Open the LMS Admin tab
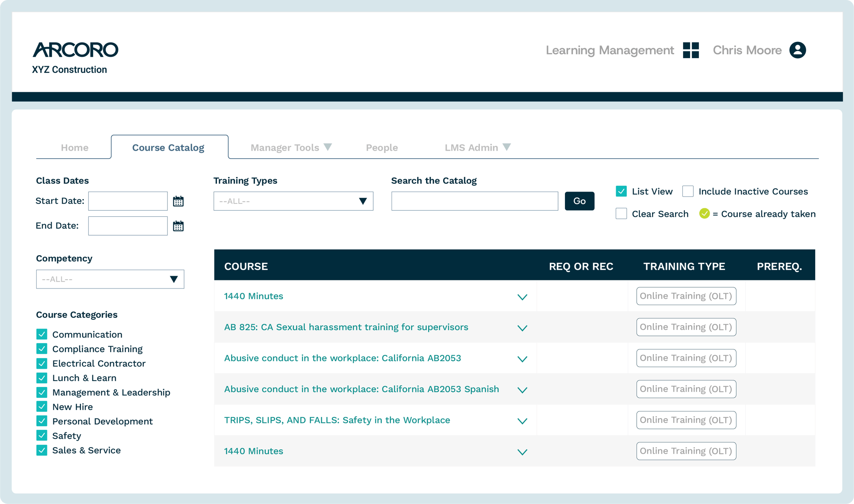854x504 pixels. [x=471, y=148]
